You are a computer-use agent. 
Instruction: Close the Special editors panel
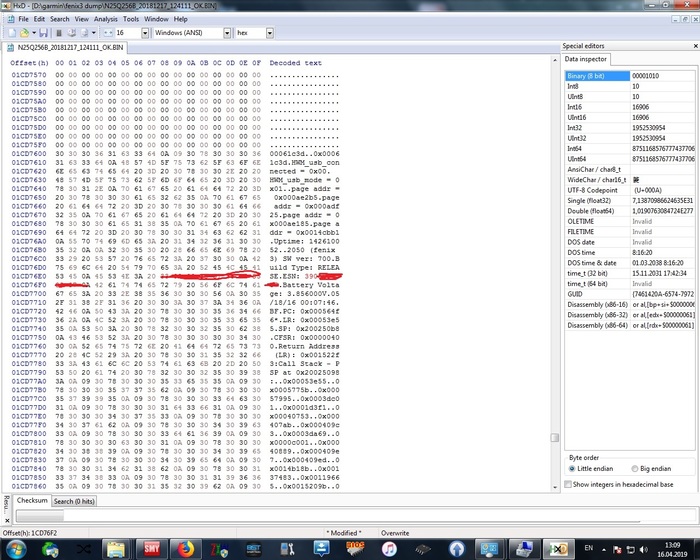click(x=695, y=46)
